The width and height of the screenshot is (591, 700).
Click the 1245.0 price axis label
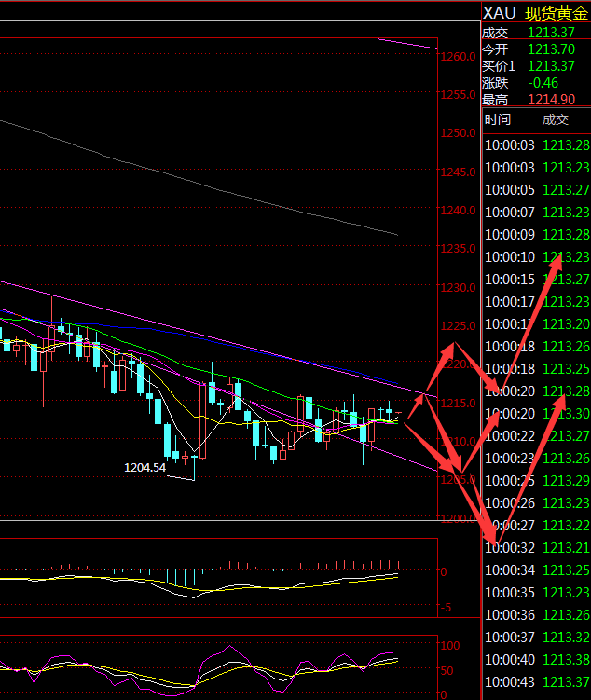tap(458, 172)
